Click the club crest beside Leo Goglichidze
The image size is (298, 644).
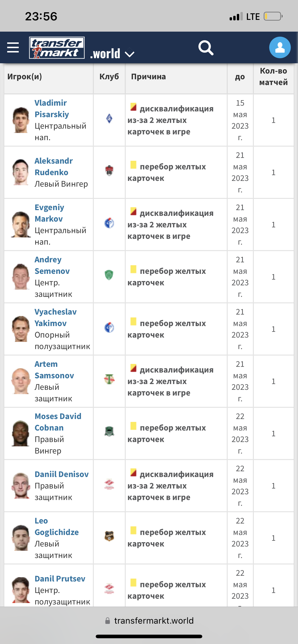tap(109, 536)
